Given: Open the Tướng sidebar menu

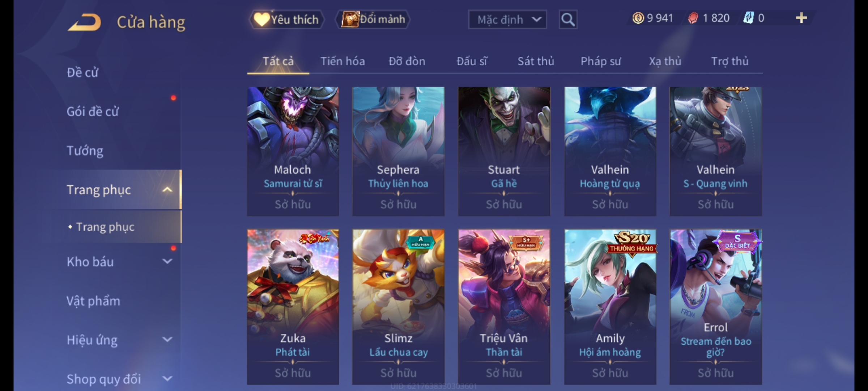Looking at the screenshot, I should (85, 150).
